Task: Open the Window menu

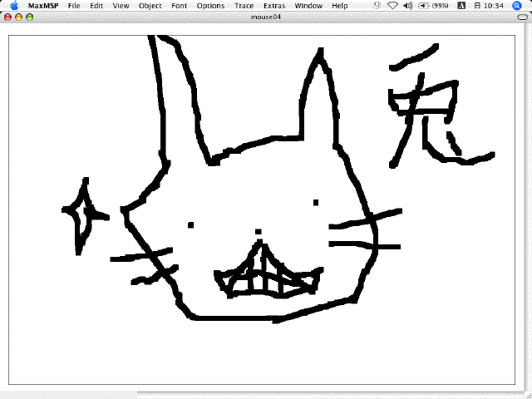Action: coord(308,6)
